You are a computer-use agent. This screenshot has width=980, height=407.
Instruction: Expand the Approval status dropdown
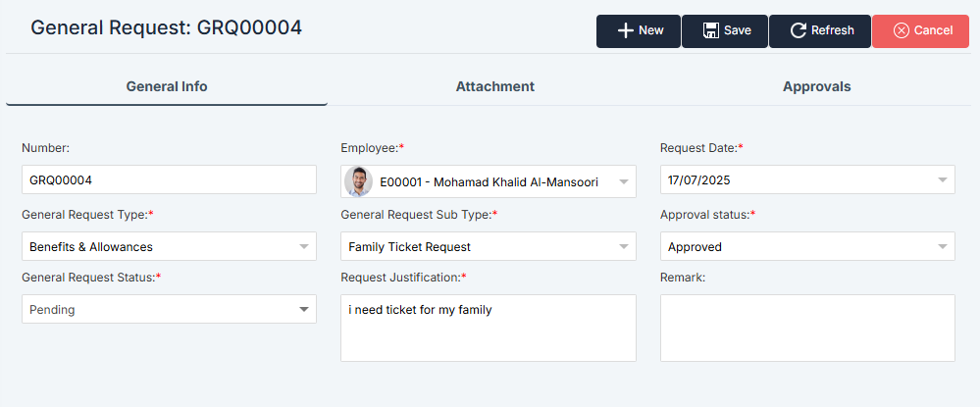click(x=942, y=246)
